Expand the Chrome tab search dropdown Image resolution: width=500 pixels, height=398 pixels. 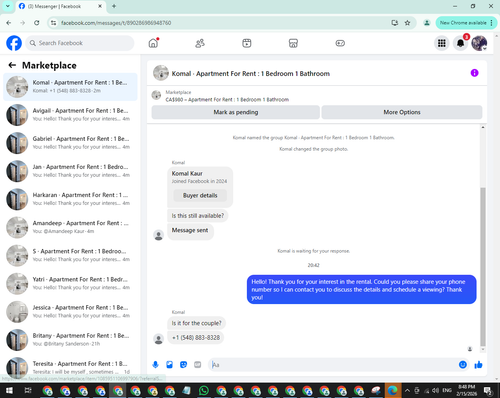coord(8,6)
